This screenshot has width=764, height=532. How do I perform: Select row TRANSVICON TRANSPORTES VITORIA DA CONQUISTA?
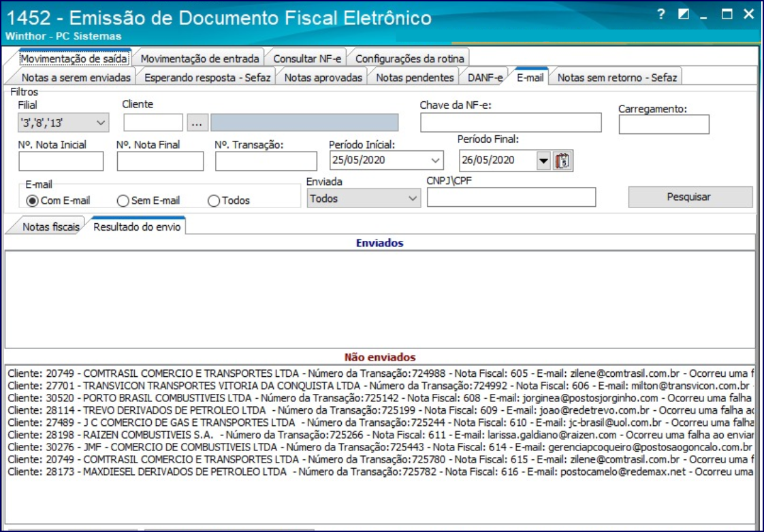(x=380, y=386)
